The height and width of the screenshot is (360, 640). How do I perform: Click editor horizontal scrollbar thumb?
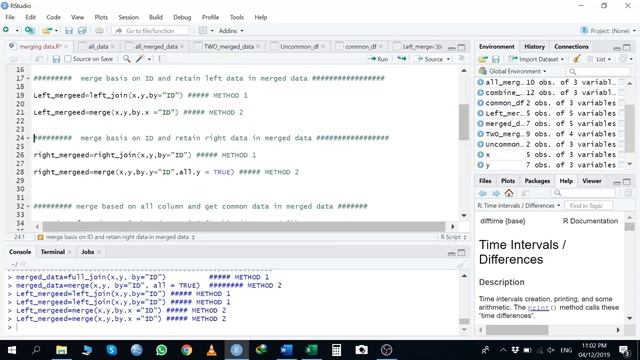244,227
